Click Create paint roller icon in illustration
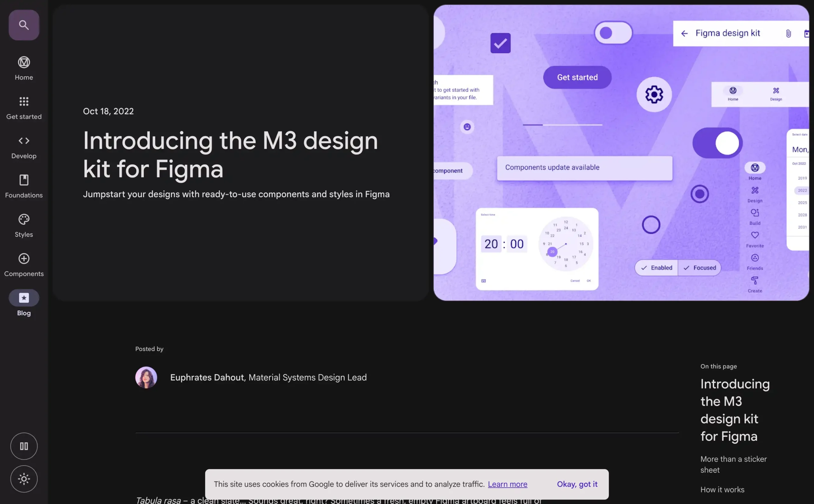 tap(755, 280)
